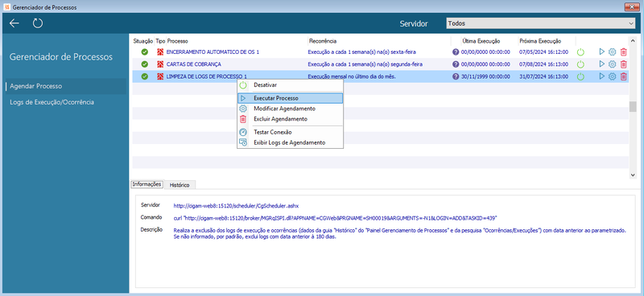Open Logs de Execução/Ocorrência in sidebar

click(x=52, y=102)
